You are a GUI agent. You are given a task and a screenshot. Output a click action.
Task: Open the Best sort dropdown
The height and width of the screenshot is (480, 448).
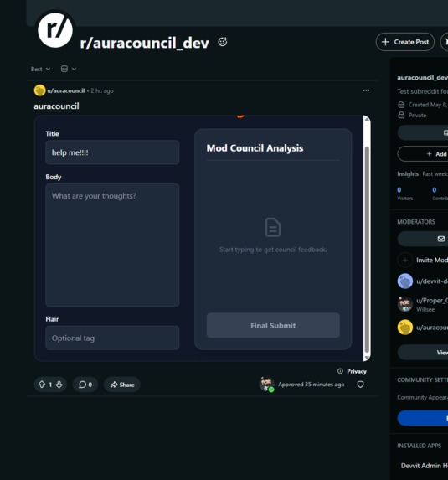point(40,70)
